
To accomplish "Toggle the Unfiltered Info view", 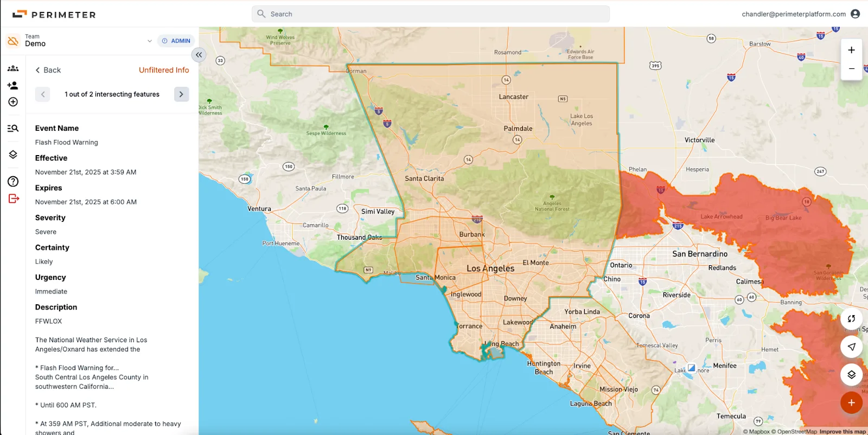I will pyautogui.click(x=164, y=70).
